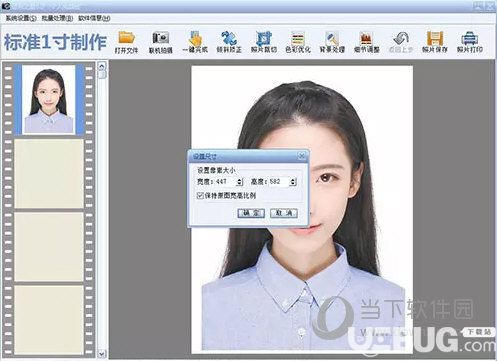Select the portrait thumbnail in filmstrip
497x361 pixels.
pos(49,99)
